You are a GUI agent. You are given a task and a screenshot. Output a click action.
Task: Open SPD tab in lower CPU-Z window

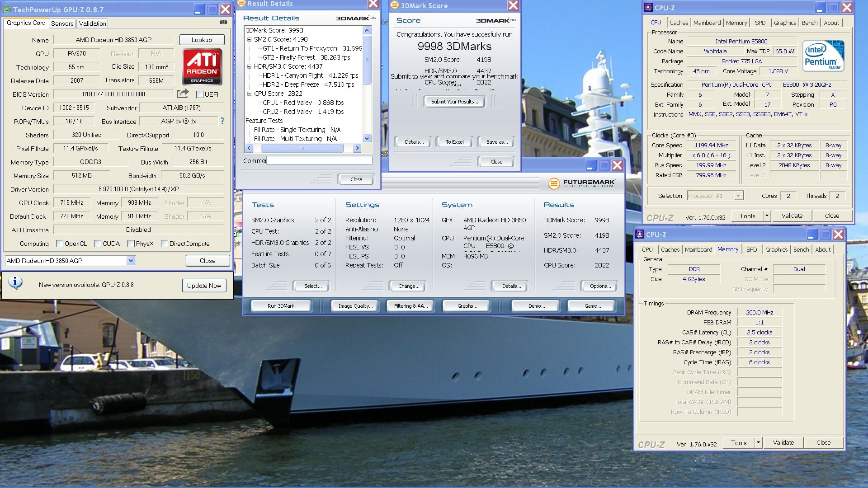pos(751,249)
